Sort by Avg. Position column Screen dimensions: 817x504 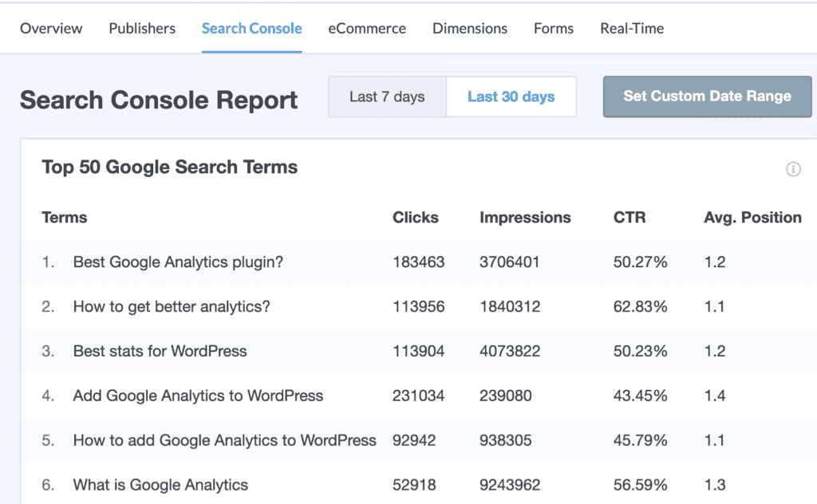coord(752,217)
